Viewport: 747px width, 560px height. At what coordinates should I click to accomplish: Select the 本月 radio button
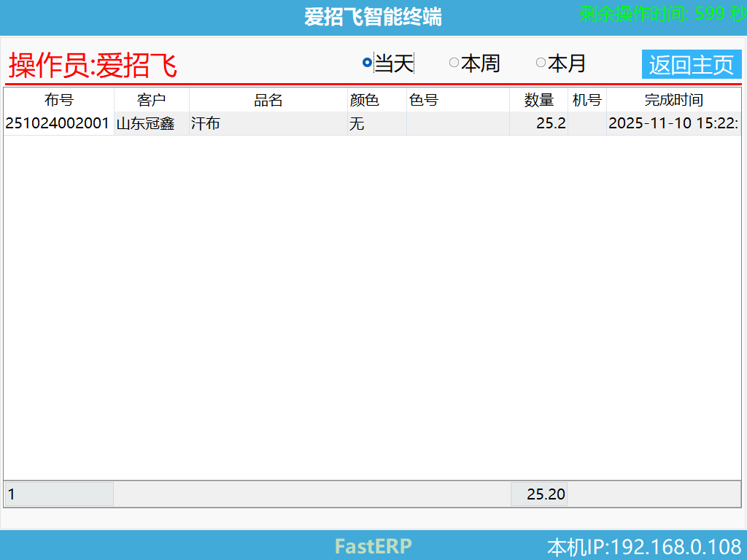pyautogui.click(x=541, y=64)
